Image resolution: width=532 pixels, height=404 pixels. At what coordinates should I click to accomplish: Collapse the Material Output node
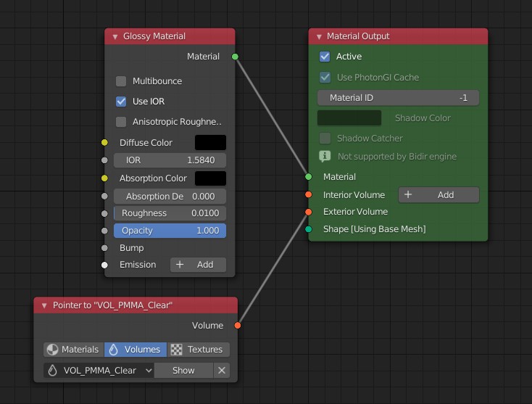pyautogui.click(x=319, y=36)
